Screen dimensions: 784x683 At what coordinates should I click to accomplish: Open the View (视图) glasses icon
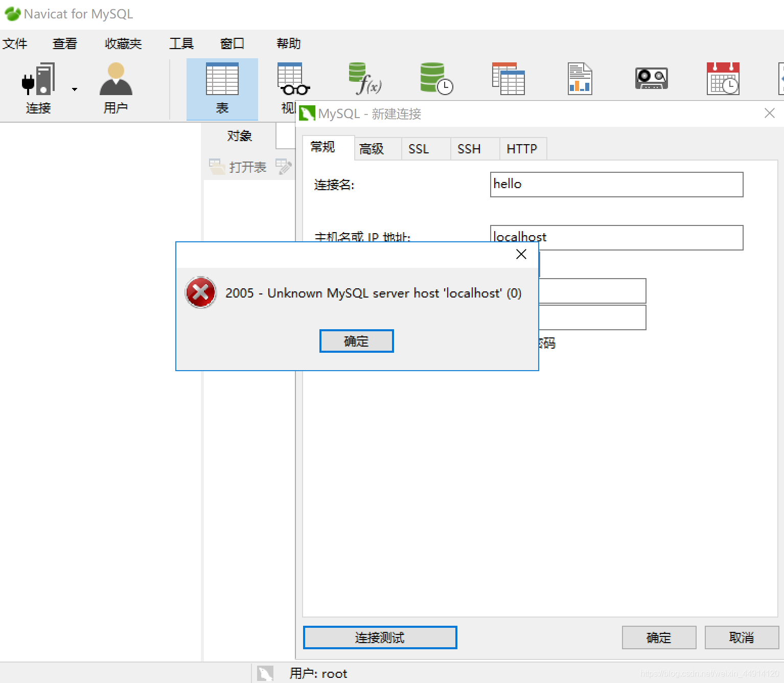pyautogui.click(x=293, y=79)
